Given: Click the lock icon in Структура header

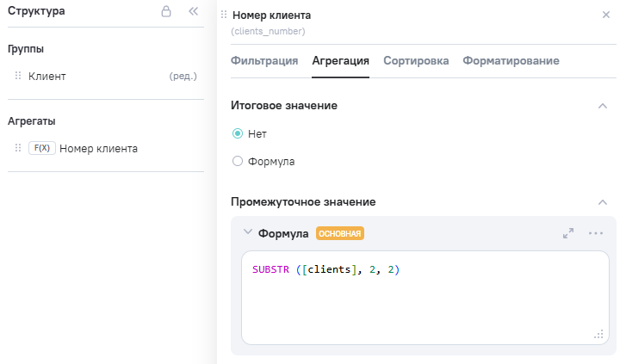Looking at the screenshot, I should pos(167,12).
